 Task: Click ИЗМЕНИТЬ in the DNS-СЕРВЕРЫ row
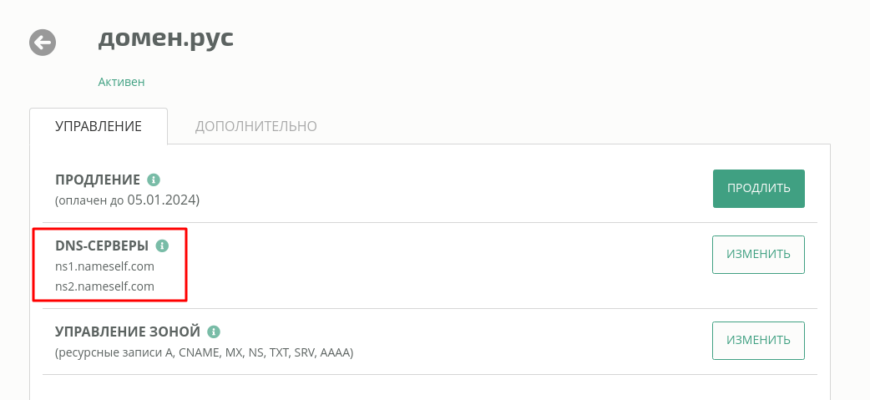coord(758,255)
